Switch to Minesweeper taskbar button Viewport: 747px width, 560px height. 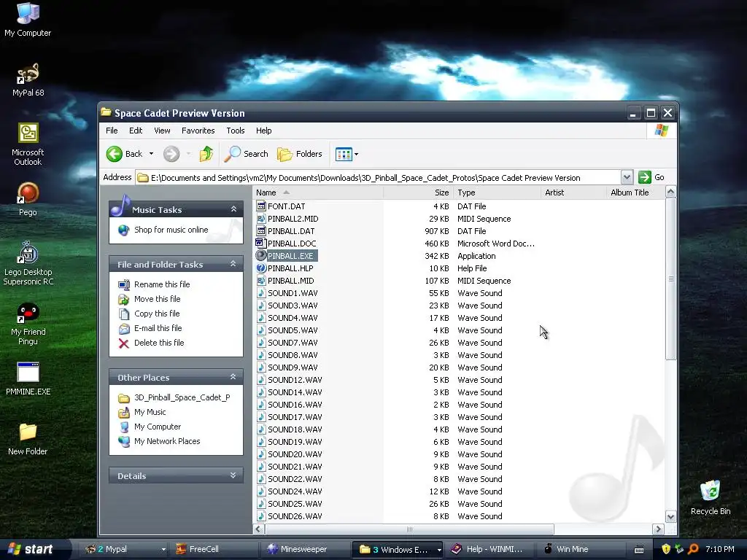(305, 550)
